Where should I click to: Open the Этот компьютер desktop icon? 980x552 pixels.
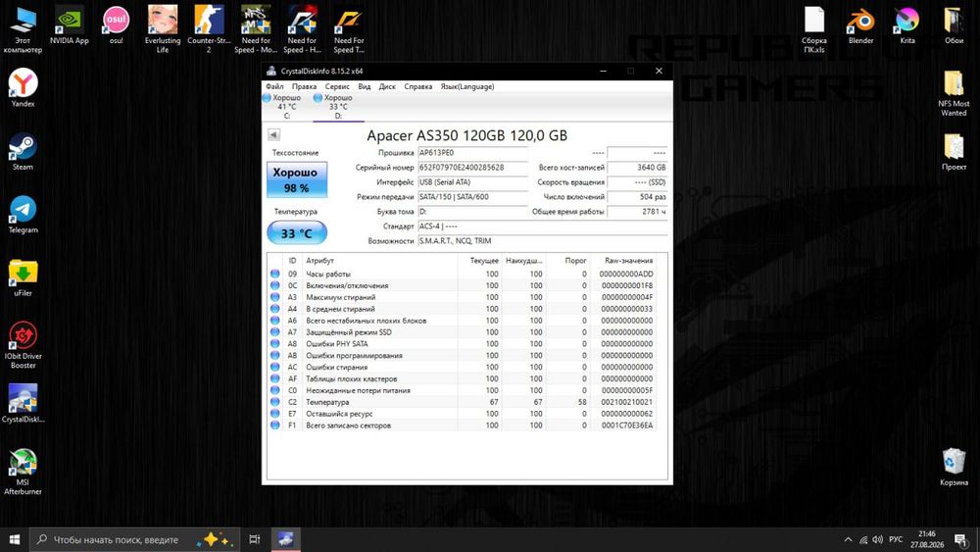point(24,29)
